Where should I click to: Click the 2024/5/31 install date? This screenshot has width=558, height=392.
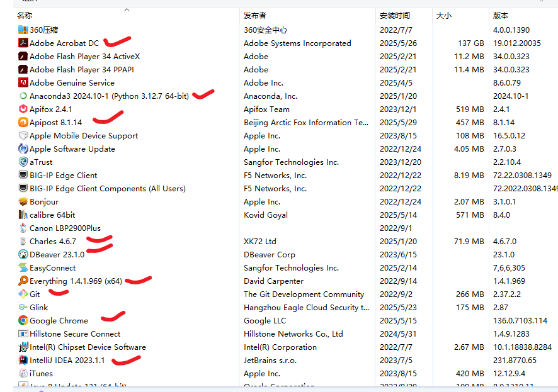point(398,333)
